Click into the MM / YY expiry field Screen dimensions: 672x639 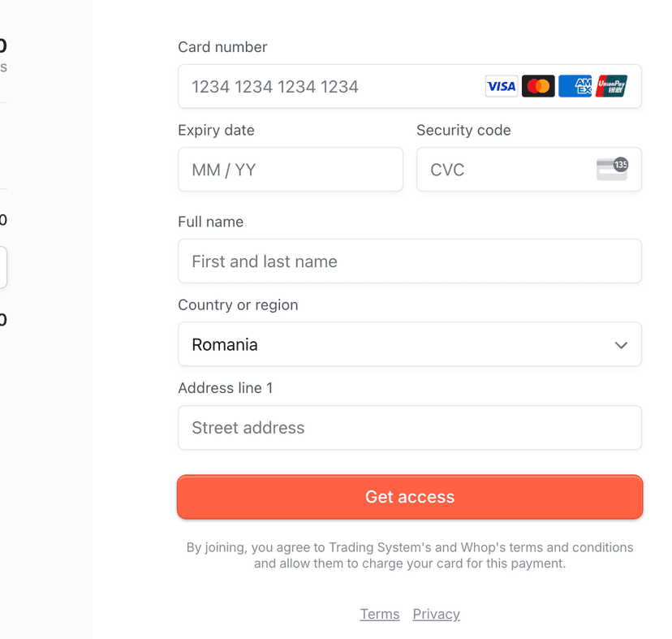pyautogui.click(x=290, y=170)
